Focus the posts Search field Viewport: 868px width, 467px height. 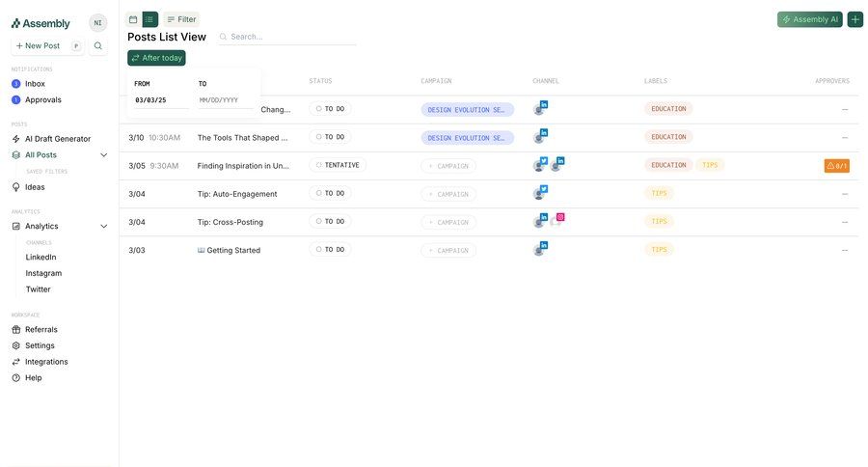click(x=287, y=37)
